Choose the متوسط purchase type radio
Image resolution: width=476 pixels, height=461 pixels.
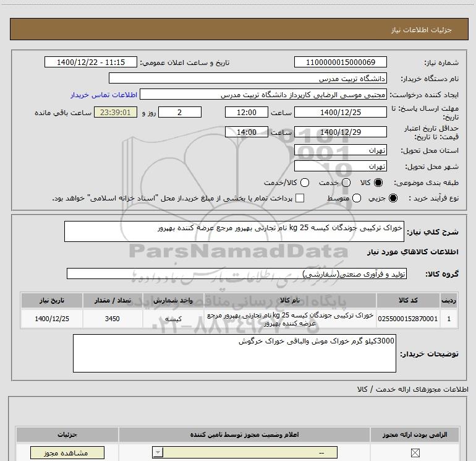[x=357, y=198]
